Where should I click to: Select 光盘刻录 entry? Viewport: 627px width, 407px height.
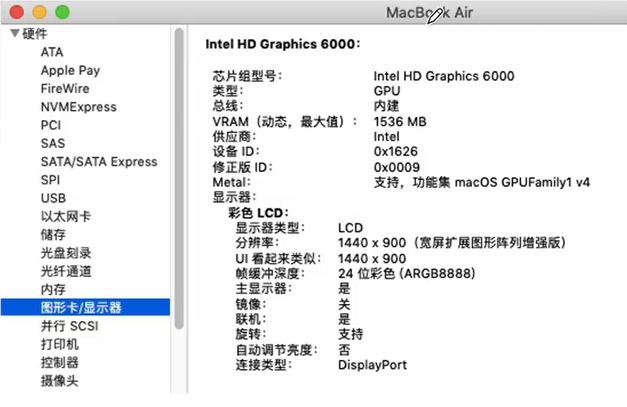66,253
